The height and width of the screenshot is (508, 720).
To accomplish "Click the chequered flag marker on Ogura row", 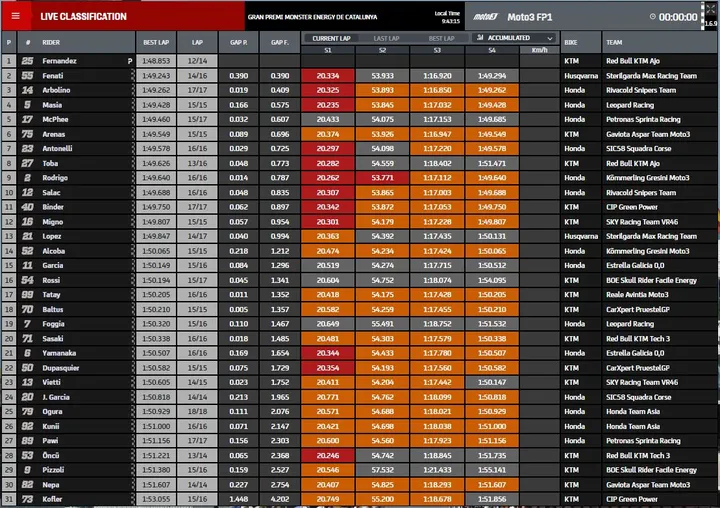I will pos(133,412).
